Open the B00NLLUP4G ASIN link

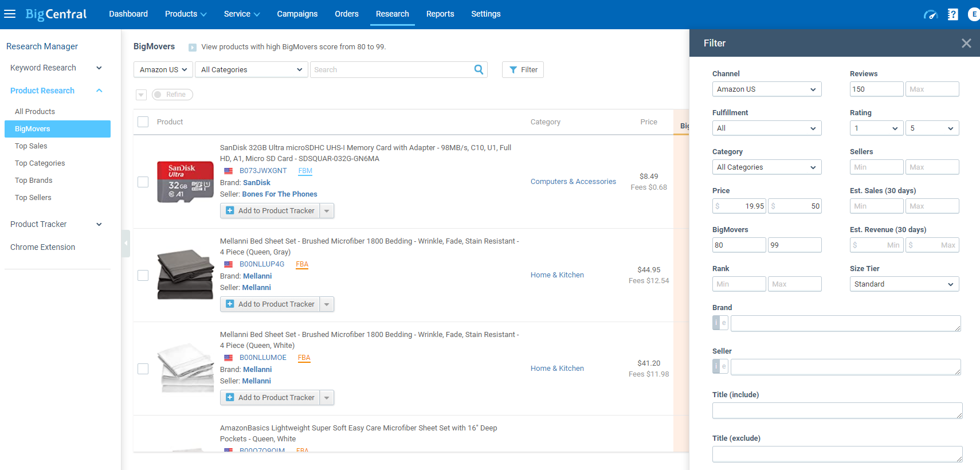(262, 264)
